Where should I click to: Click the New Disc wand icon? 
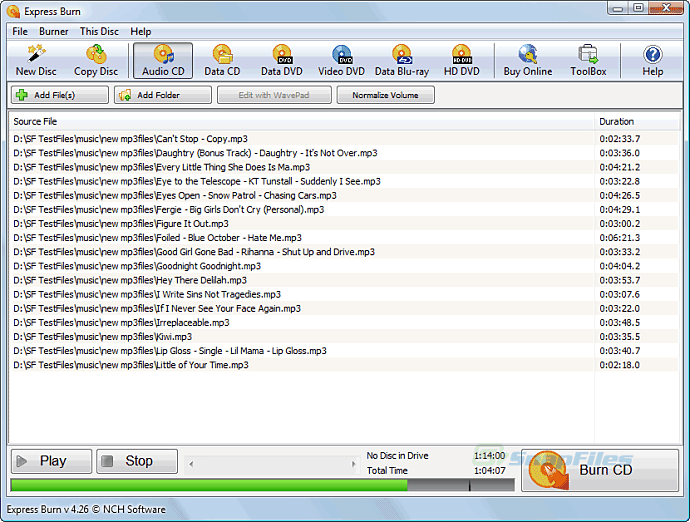pyautogui.click(x=37, y=54)
